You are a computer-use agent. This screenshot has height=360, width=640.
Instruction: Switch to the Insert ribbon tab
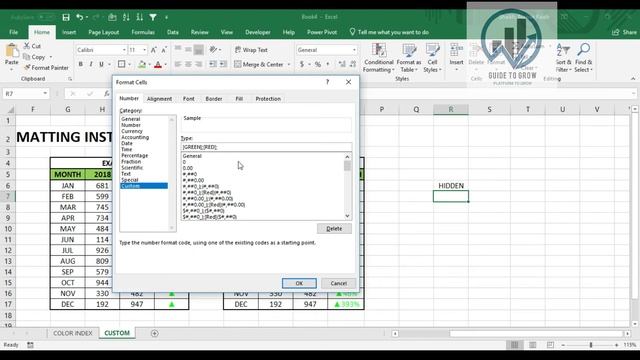tap(69, 32)
